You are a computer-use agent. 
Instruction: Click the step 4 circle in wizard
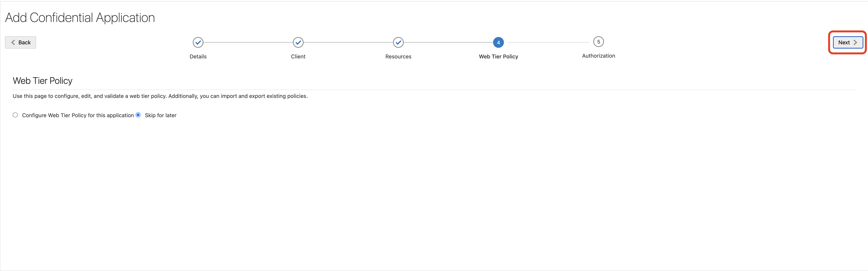[x=498, y=43]
